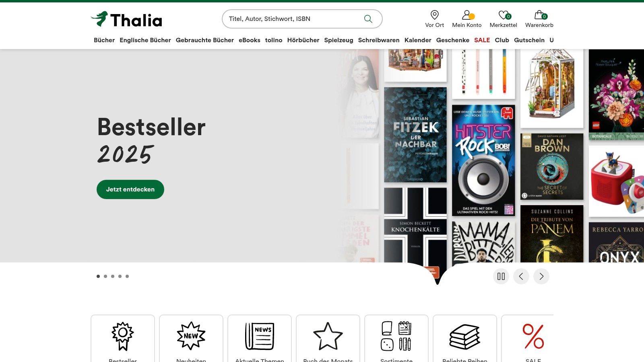Viewport: 644px width, 362px height.
Task: Open the Buch des Monats star tile
Action: click(x=328, y=339)
